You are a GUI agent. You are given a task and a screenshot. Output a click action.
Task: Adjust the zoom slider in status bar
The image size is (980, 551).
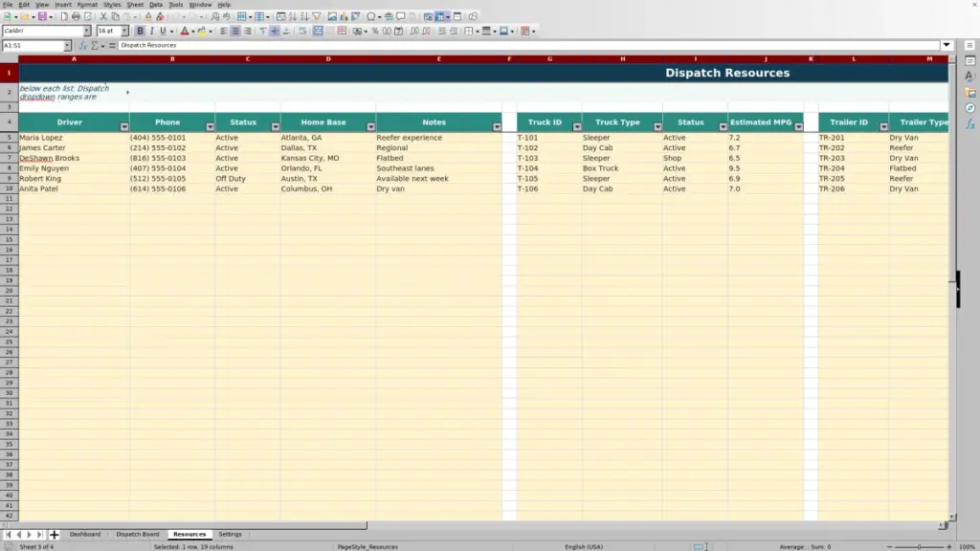tap(920, 546)
